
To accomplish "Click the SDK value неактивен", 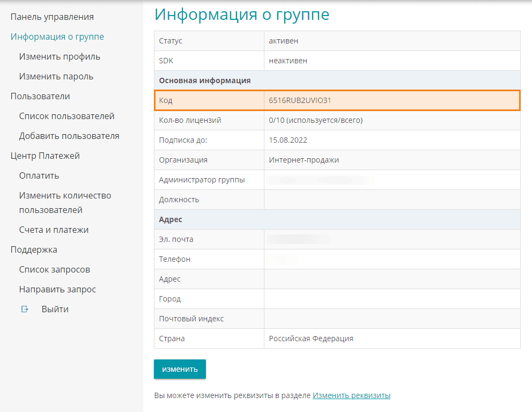I will (287, 61).
